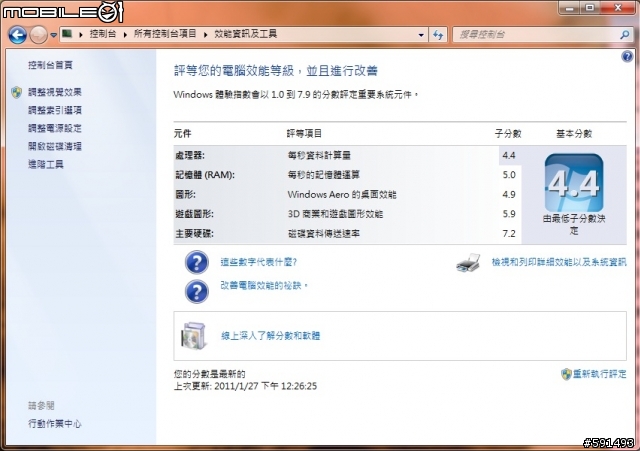Click the magnifier search icon
Image resolution: width=640 pixels, height=451 pixels.
coord(624,35)
